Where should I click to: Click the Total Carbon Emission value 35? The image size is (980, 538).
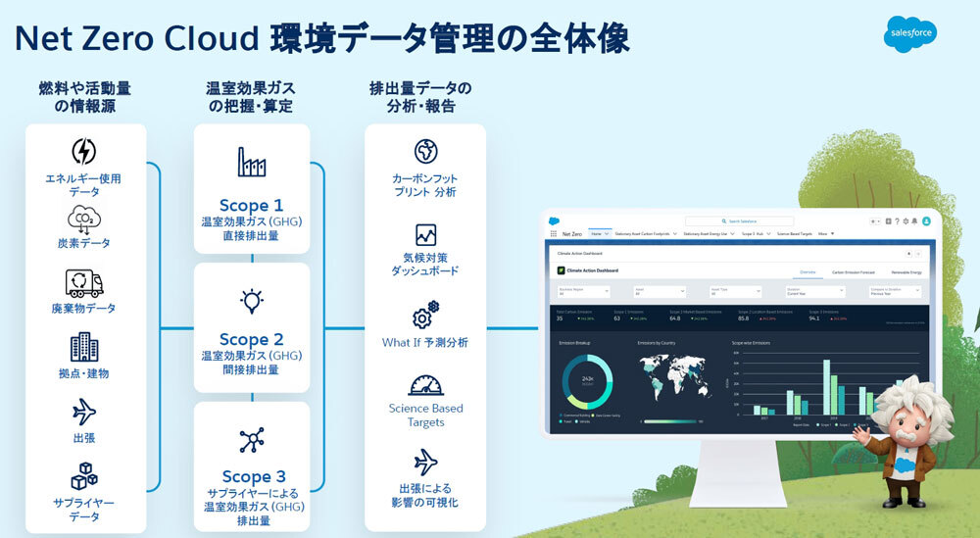(560, 318)
